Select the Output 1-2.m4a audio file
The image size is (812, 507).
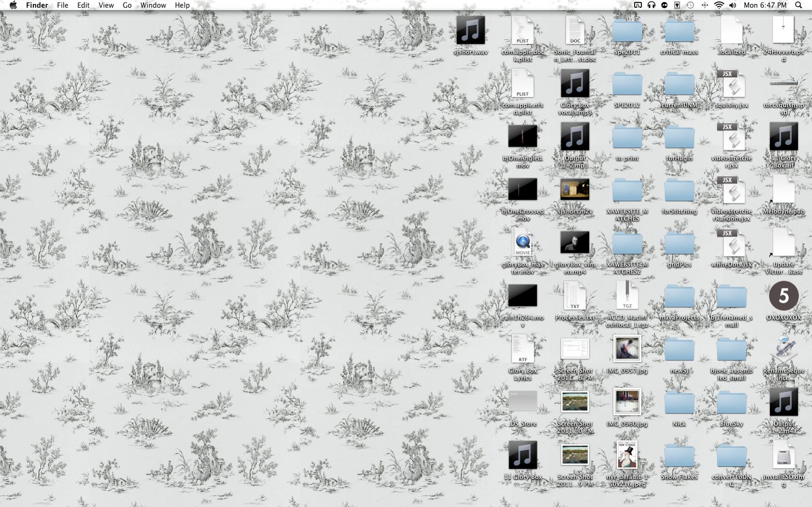(x=783, y=402)
